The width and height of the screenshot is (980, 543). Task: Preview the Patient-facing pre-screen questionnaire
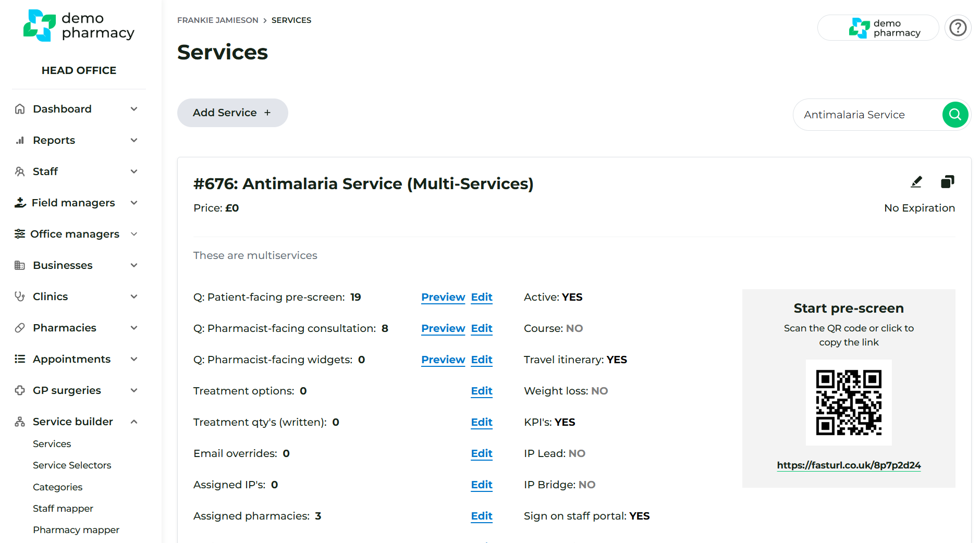coord(443,297)
